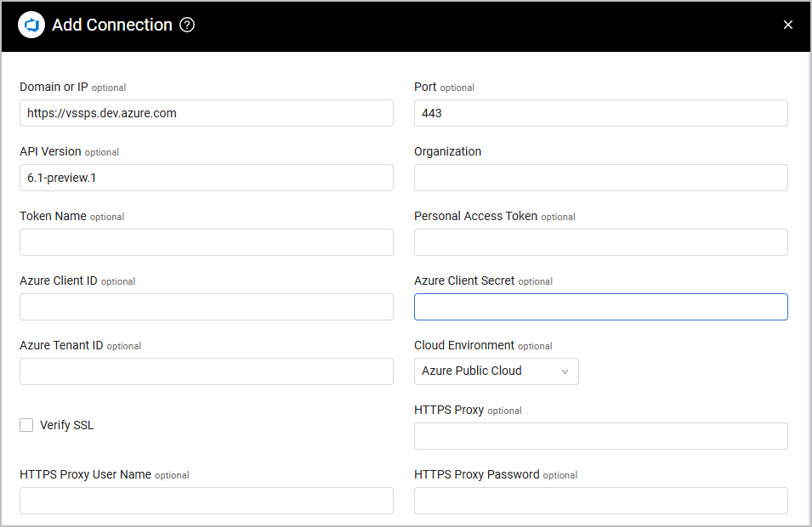Click the Add Connection title text
Screen dimensions: 812x527
112,25
